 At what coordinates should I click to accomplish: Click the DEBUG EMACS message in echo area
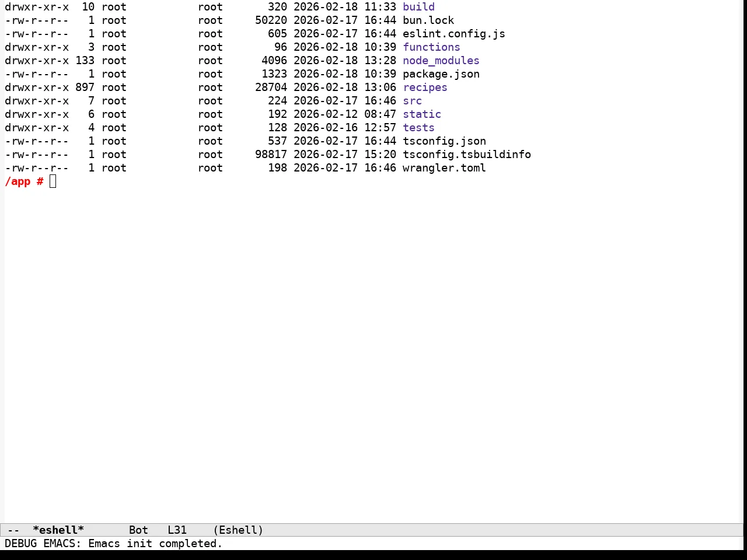(x=114, y=544)
